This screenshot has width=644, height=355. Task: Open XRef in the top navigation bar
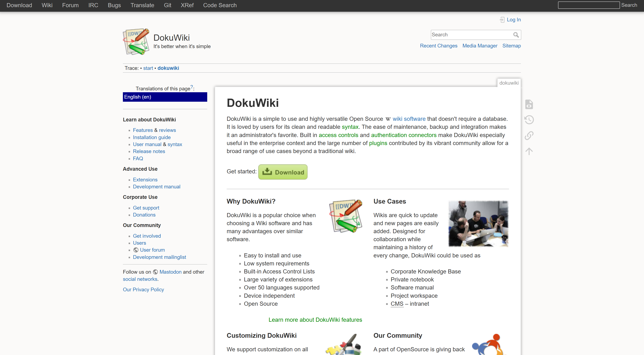pos(187,5)
